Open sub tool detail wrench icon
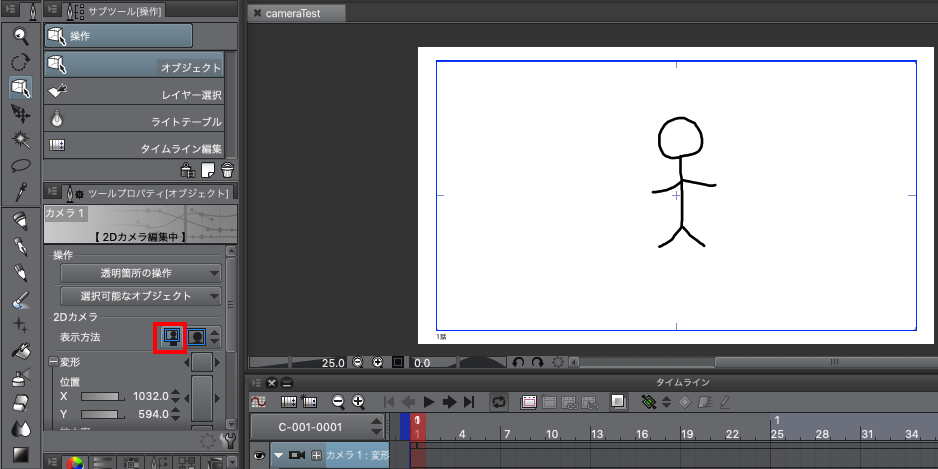The width and height of the screenshot is (938, 469). point(228,441)
